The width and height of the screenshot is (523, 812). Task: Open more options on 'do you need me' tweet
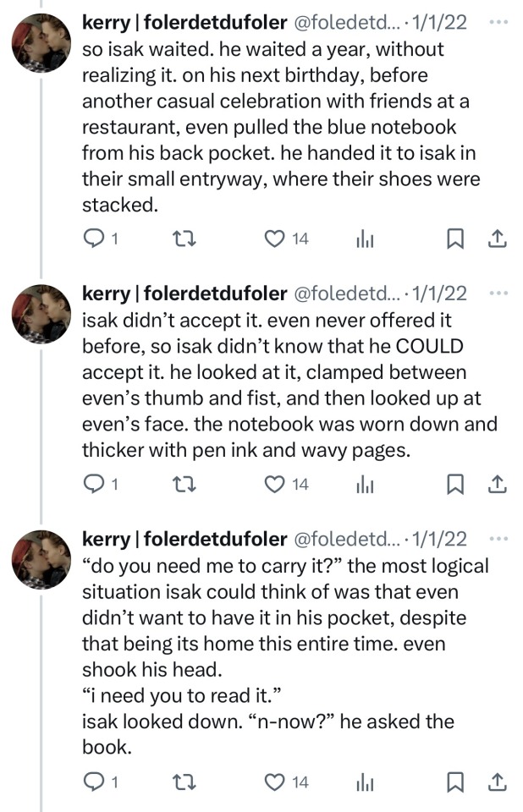coord(499,538)
